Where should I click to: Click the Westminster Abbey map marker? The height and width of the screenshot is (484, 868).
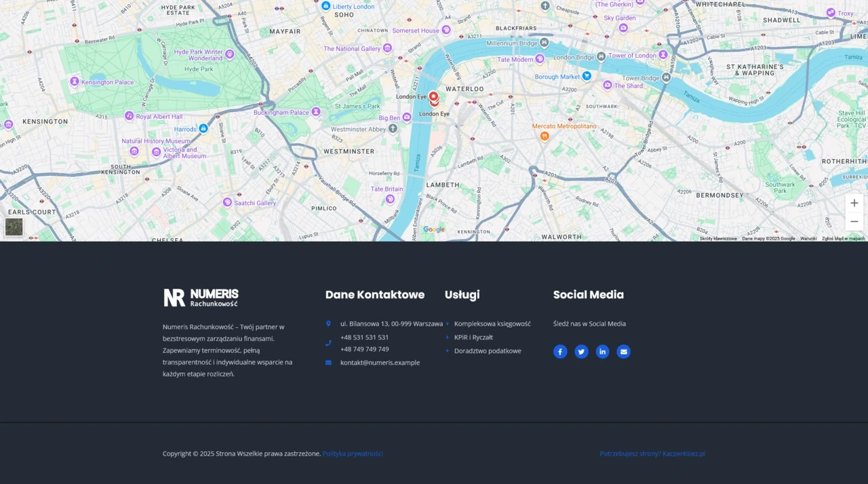click(393, 128)
